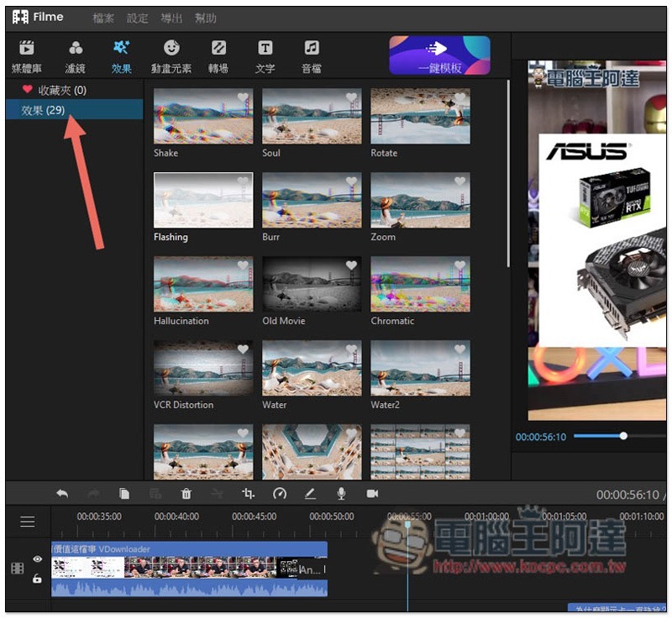Click the preview playback progress slider

pyautogui.click(x=623, y=436)
